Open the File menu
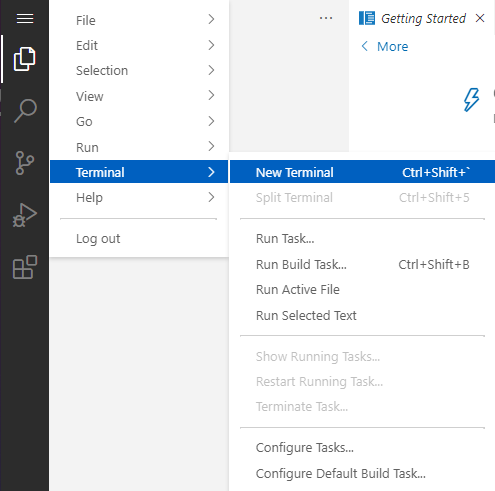This screenshot has width=495, height=491. coord(139,20)
